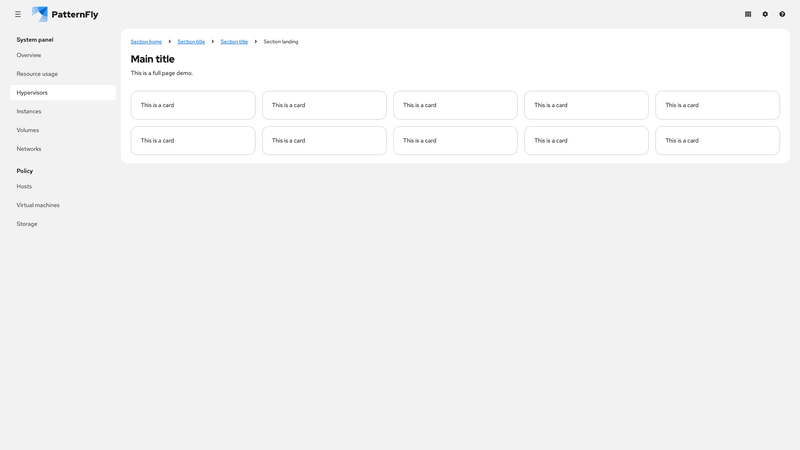Viewport: 800px width, 450px height.
Task: Click the second Section title breadcrumb link
Action: 234,42
